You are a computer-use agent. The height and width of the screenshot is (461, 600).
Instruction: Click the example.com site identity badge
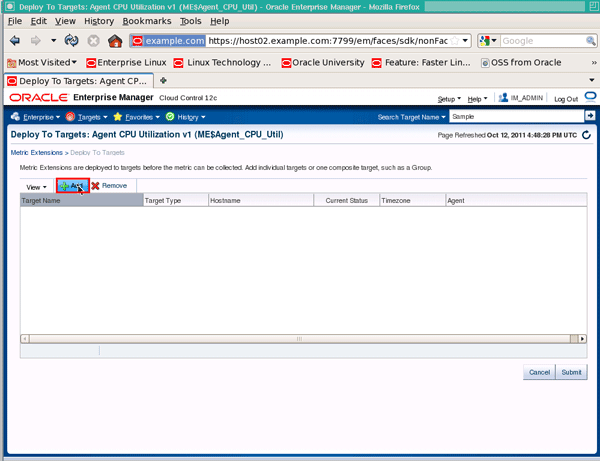169,41
